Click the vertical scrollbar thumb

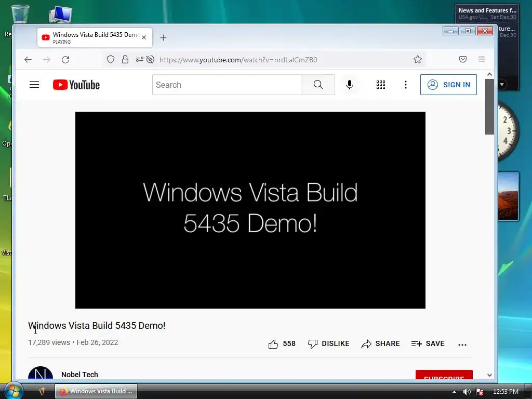point(489,107)
